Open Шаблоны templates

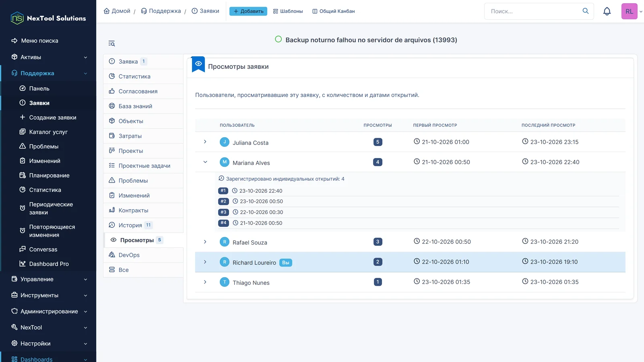288,11
